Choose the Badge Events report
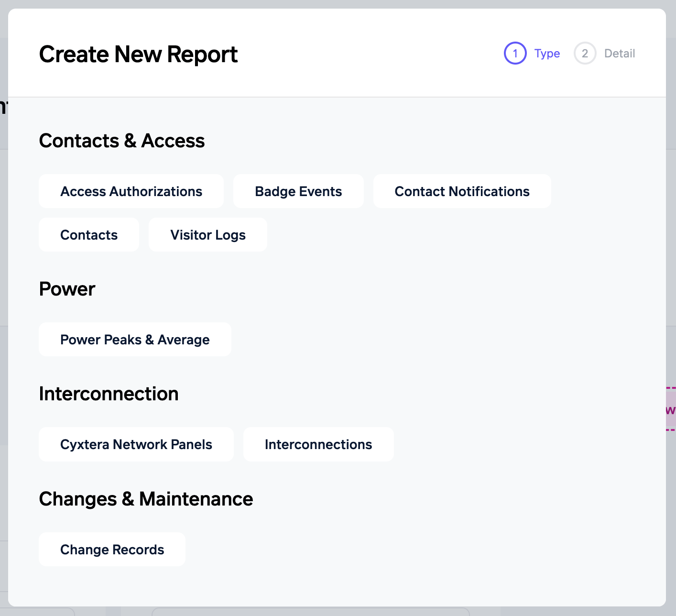The width and height of the screenshot is (676, 616). point(298,191)
